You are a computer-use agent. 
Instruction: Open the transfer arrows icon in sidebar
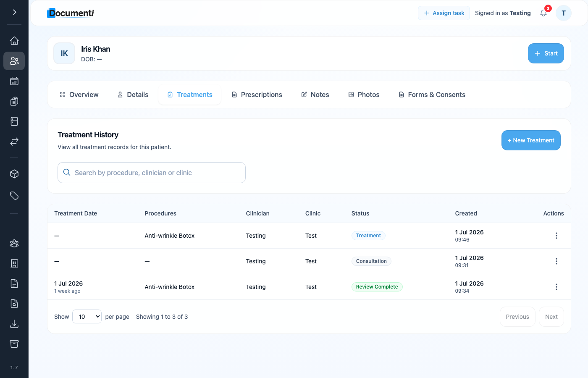[x=14, y=142]
